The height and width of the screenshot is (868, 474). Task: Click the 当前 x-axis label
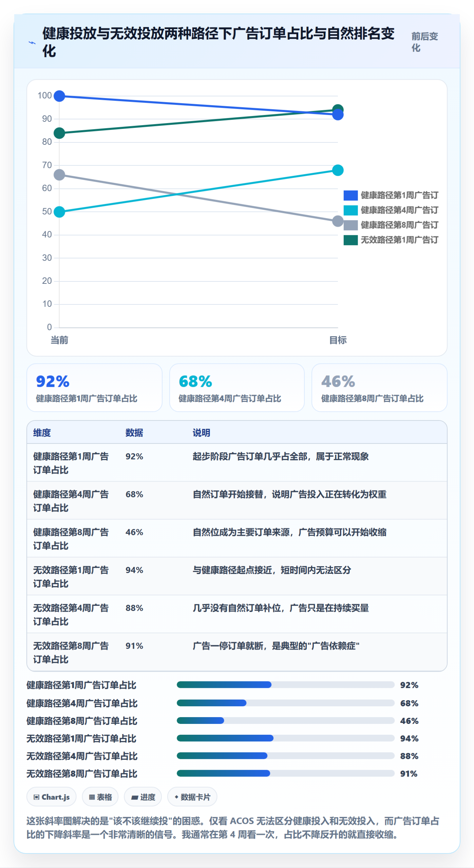pos(59,340)
